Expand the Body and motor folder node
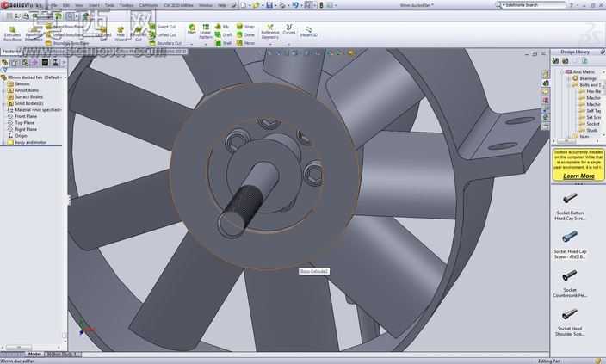The height and width of the screenshot is (364, 606). click(3, 142)
